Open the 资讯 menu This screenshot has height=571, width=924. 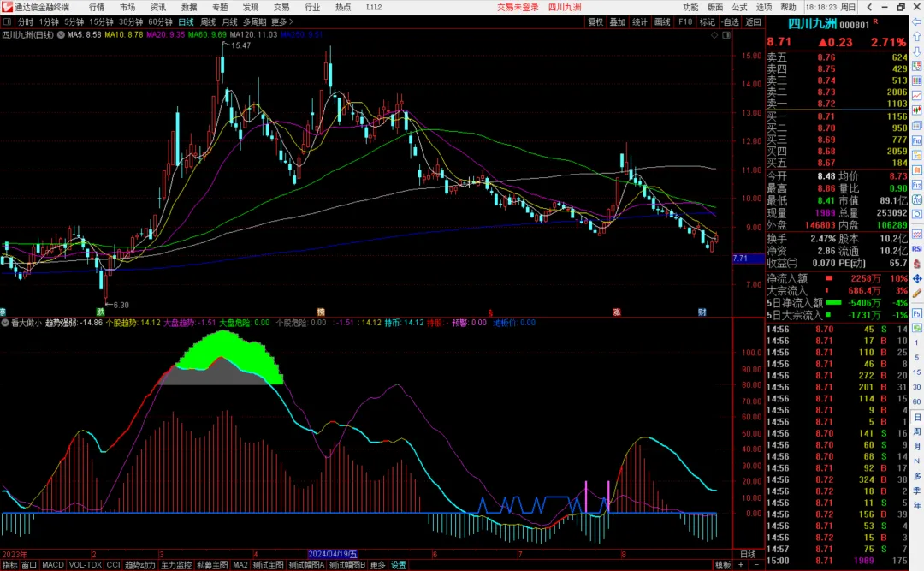pyautogui.click(x=158, y=7)
